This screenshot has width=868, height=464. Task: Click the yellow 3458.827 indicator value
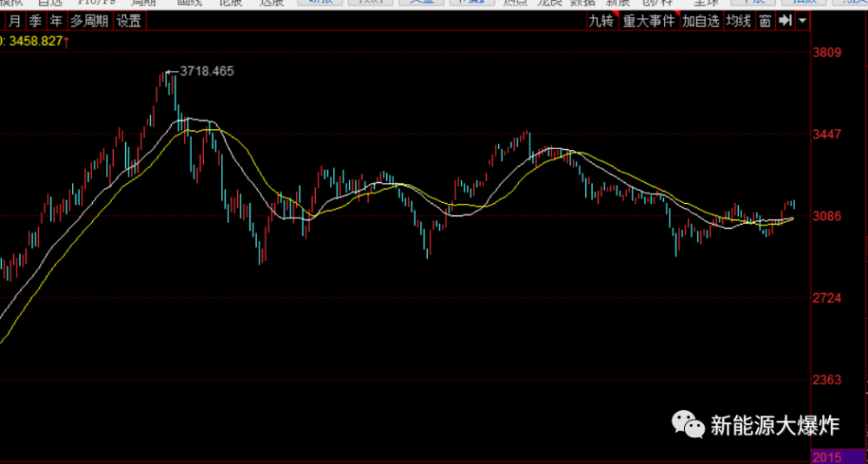coord(36,41)
